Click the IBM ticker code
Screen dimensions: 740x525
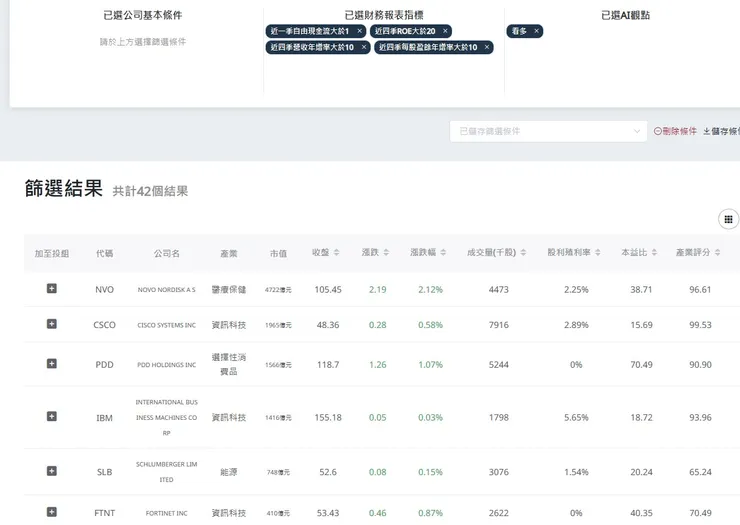(104, 418)
